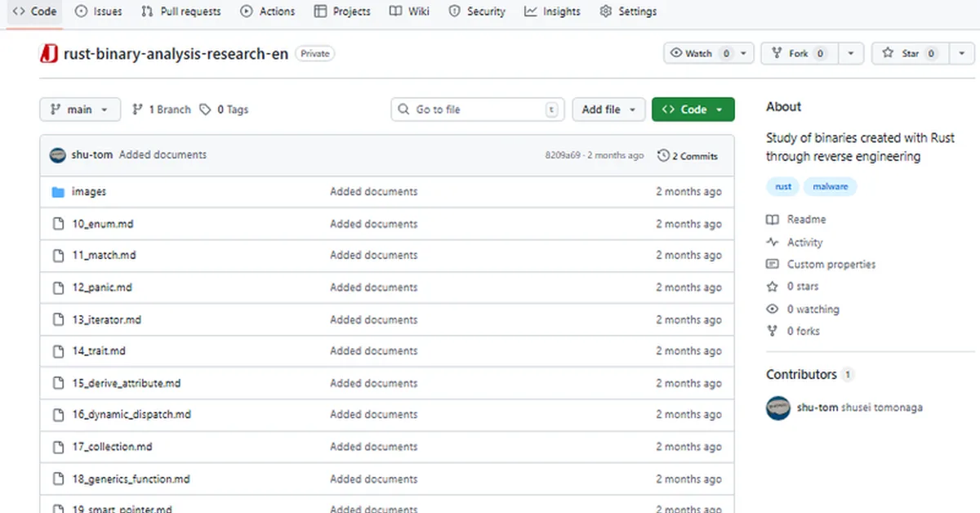Open the 16_dynamic_dispatch.md file

(131, 415)
